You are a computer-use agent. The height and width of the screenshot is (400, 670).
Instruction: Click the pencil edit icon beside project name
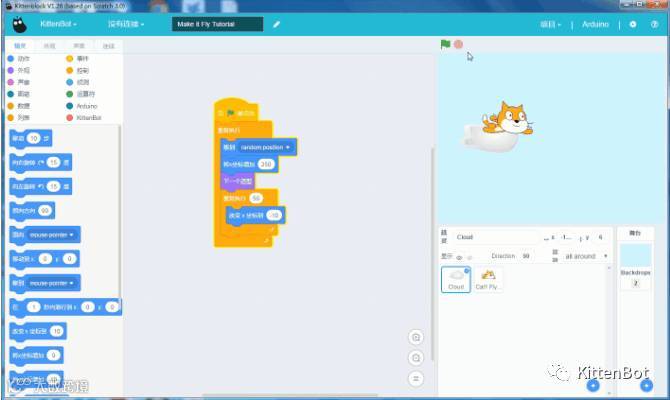276,24
